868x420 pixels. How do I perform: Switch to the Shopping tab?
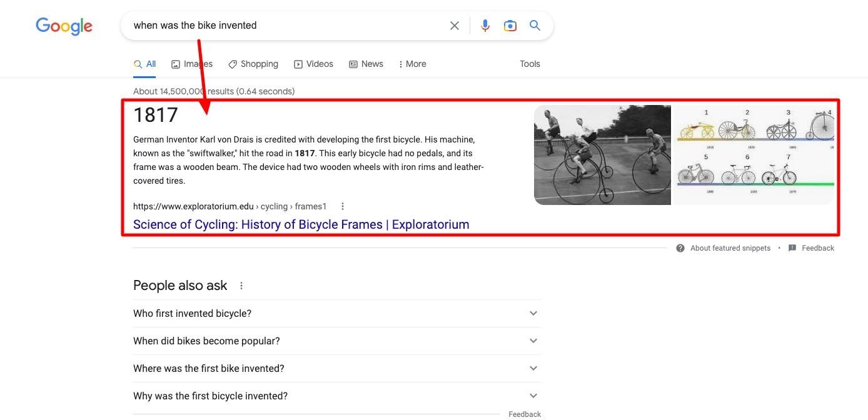tap(253, 64)
